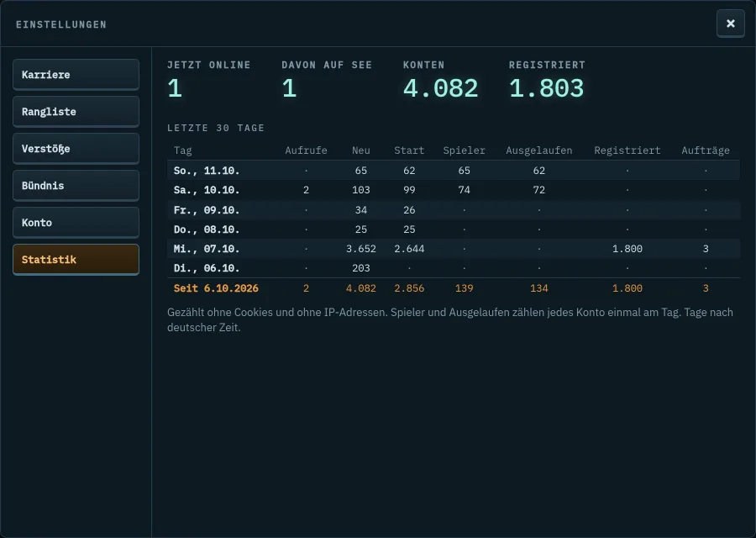Select the So., 11.10. row label
Image resolution: width=756 pixels, height=538 pixels.
tap(207, 171)
